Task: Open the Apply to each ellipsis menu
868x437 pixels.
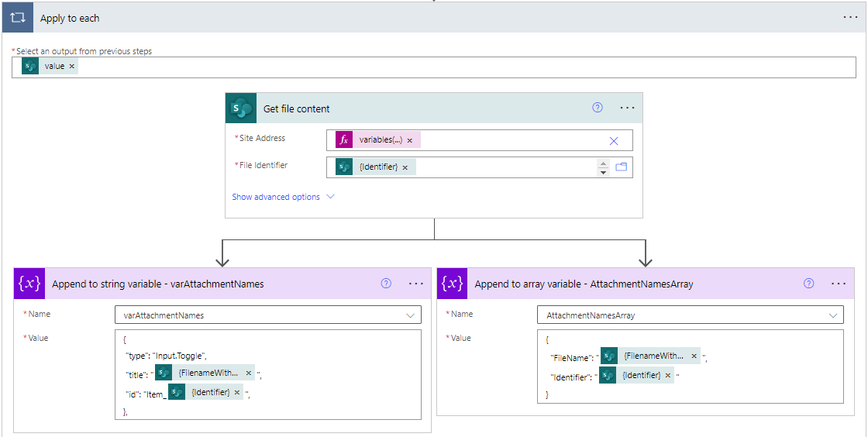Action: click(850, 18)
